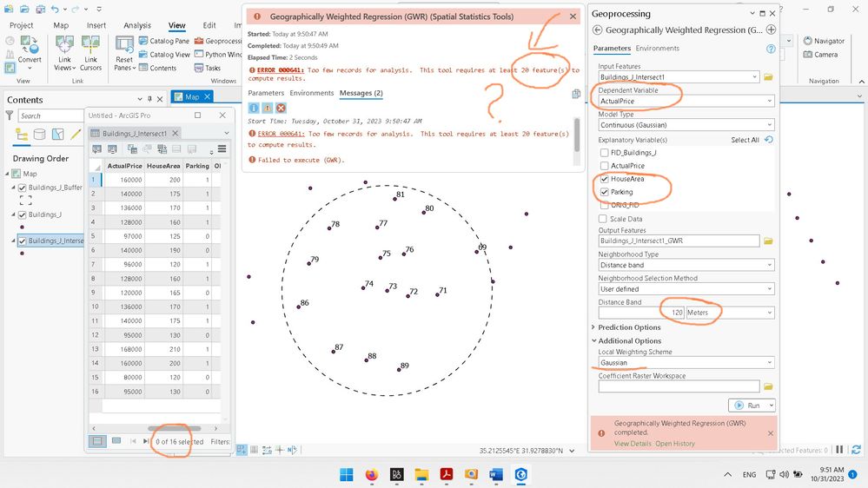The width and height of the screenshot is (868, 488).
Task: Select List By Drawing Order icon
Action: tap(22, 135)
